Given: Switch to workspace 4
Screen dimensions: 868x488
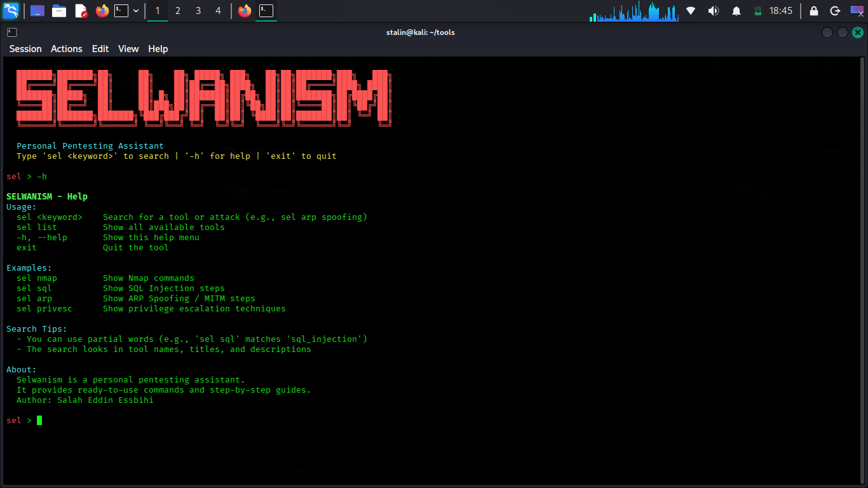Looking at the screenshot, I should [x=219, y=11].
